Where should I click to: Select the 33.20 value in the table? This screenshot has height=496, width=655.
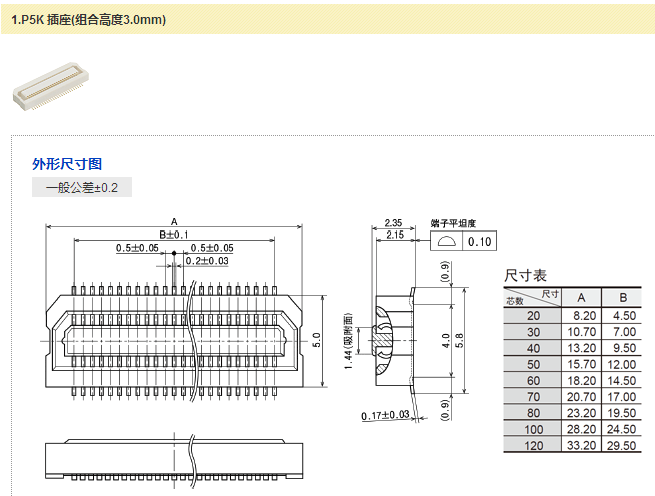coord(582,445)
